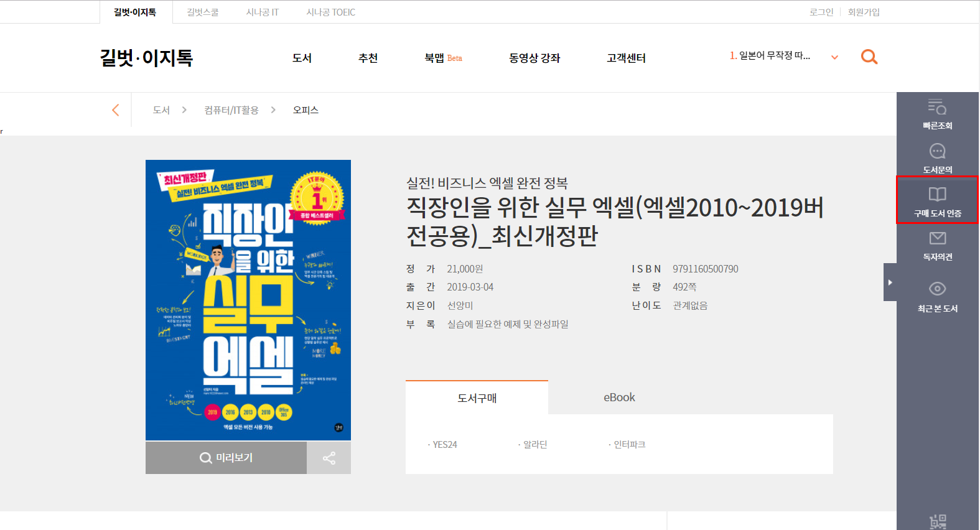Go back using the orange left chevron
This screenshot has height=530, width=980.
[x=115, y=110]
